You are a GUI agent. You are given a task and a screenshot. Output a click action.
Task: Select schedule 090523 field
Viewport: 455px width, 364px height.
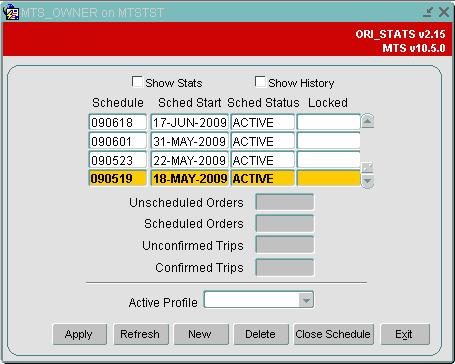118,160
